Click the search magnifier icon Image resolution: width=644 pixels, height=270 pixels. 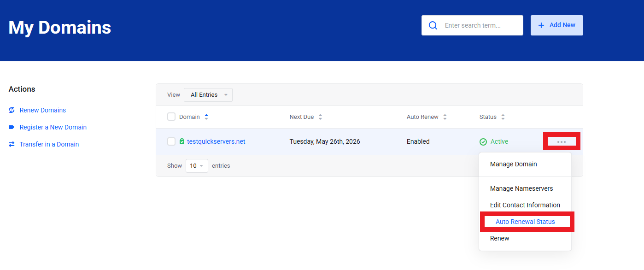[x=433, y=25]
